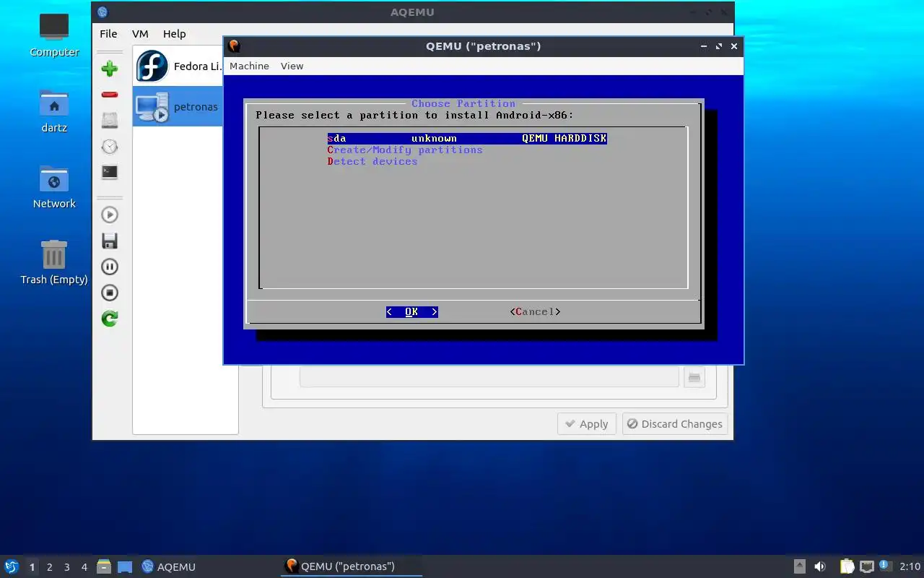Open the Machine menu in QEMU window

pyautogui.click(x=249, y=66)
